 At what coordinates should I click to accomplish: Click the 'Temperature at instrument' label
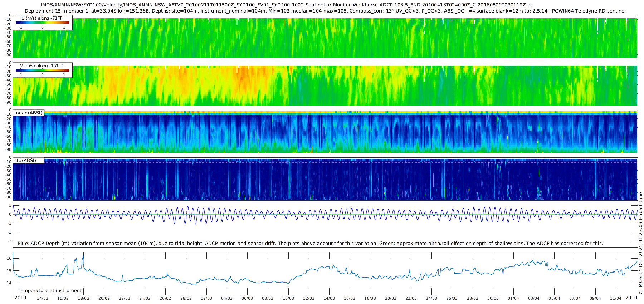point(50,291)
